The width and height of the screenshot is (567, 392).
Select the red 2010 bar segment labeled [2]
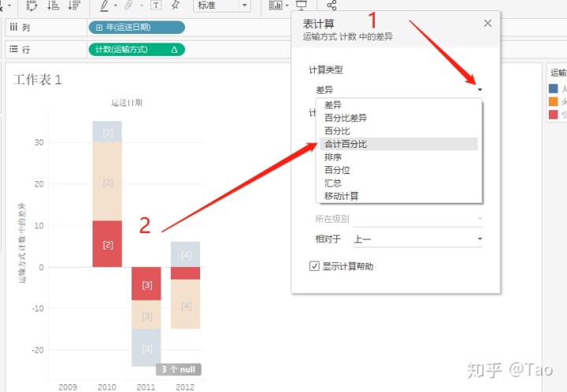[x=107, y=244]
